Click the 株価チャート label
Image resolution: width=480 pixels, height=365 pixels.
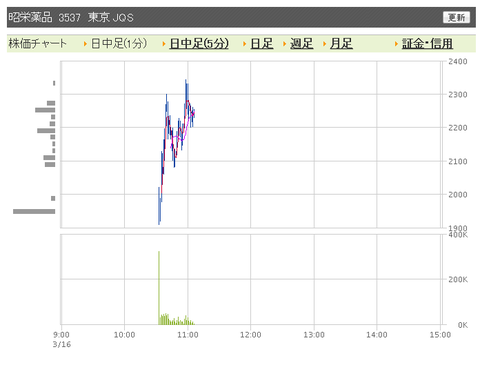(37, 43)
